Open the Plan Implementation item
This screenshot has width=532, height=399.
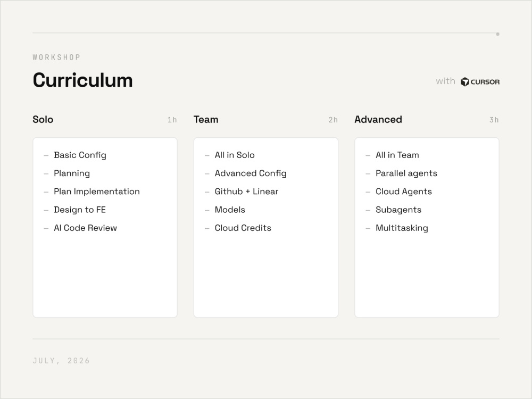97,192
